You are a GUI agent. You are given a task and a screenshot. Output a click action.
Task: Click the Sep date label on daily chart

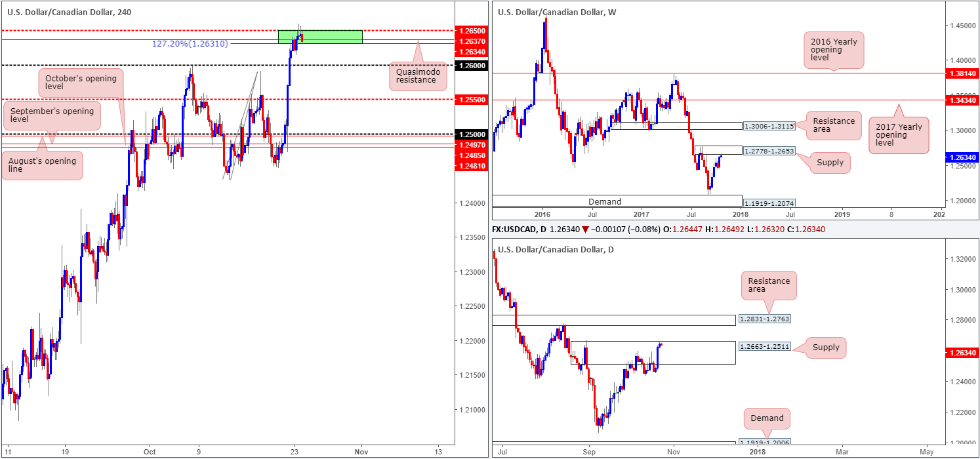[x=589, y=452]
